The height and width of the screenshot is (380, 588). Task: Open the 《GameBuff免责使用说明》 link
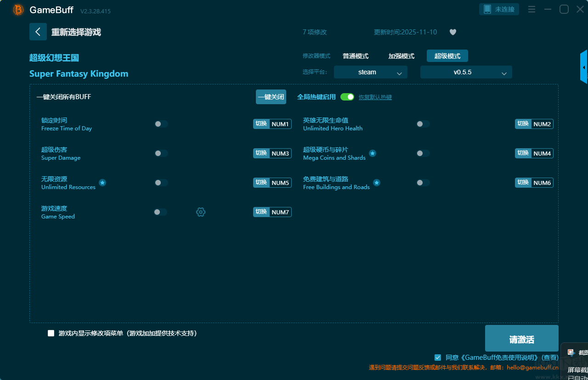tap(500, 358)
